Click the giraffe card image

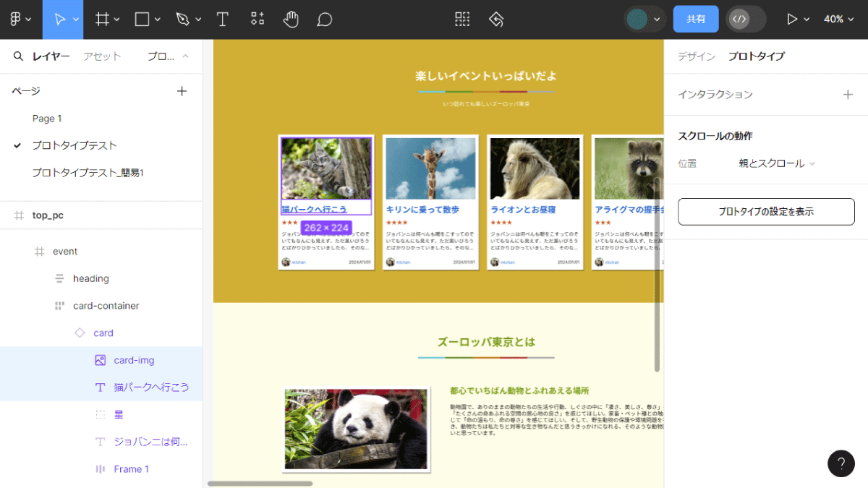click(x=430, y=168)
